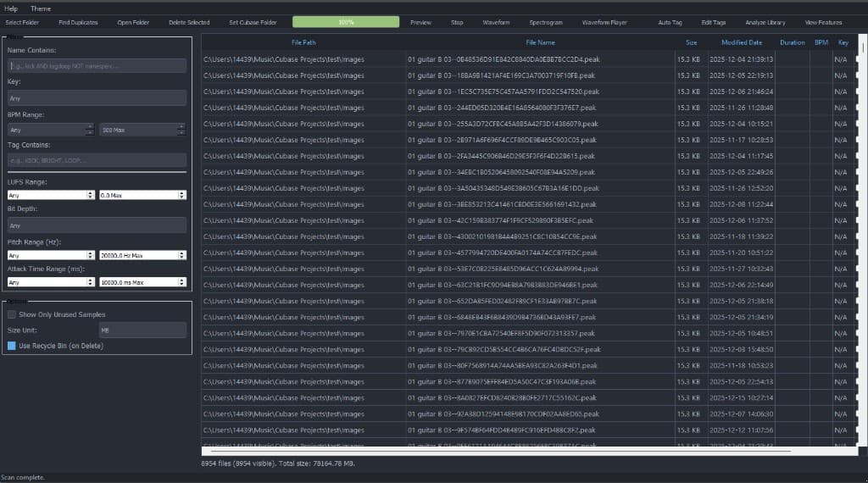Select file modified 2025-11-26 12:52:20

pos(529,188)
